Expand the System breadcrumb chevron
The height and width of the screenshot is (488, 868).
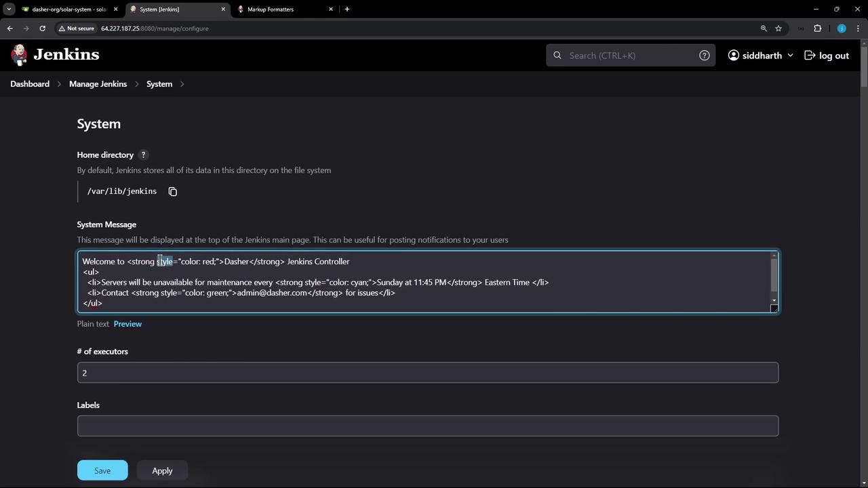pos(182,84)
